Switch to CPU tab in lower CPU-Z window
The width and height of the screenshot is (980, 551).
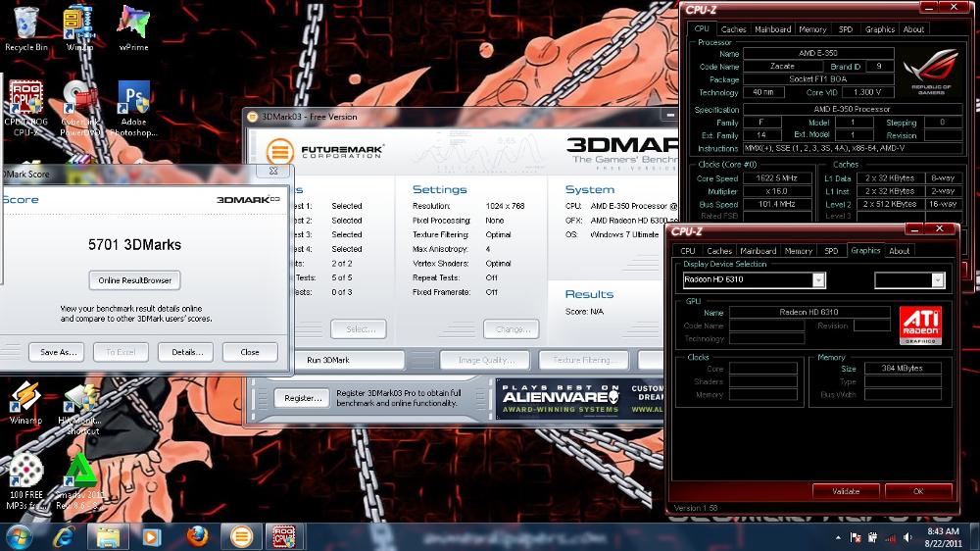coord(688,251)
